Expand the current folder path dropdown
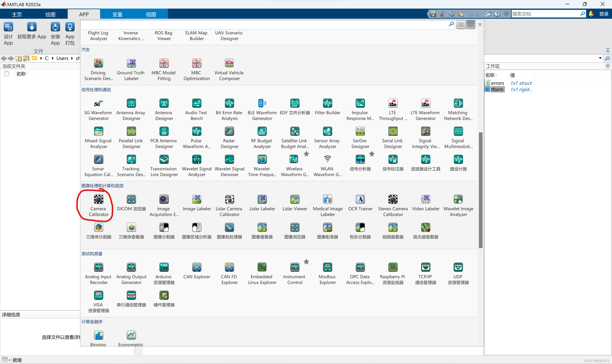The width and height of the screenshot is (612, 364). 600,58
